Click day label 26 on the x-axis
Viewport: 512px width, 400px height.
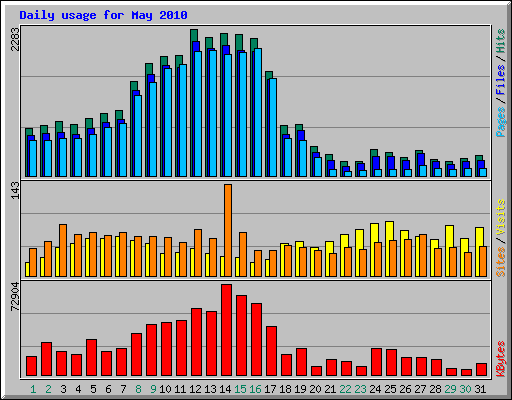405,389
